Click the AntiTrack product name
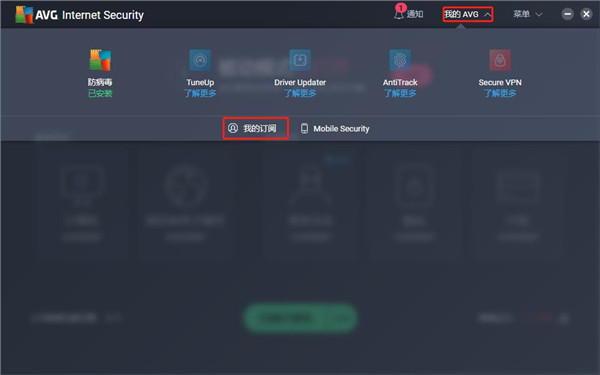600x375 pixels. click(x=400, y=82)
